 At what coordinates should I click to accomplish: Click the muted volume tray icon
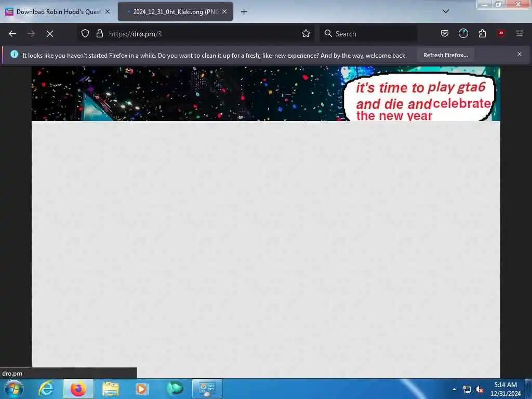click(x=480, y=390)
